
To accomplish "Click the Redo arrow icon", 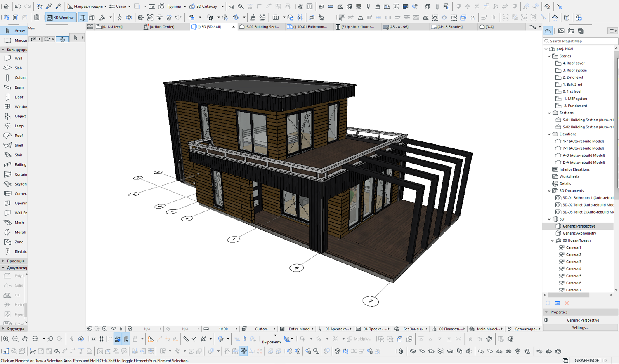I will click(x=27, y=6).
